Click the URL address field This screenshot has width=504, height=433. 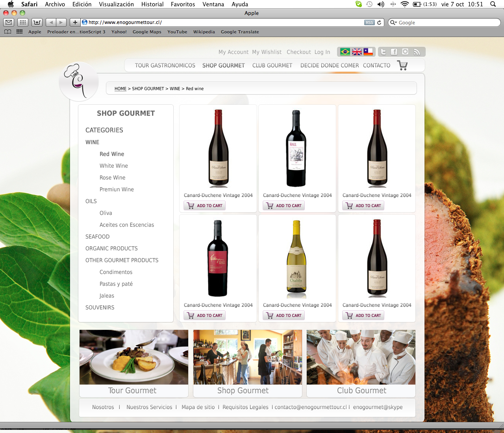pos(222,22)
